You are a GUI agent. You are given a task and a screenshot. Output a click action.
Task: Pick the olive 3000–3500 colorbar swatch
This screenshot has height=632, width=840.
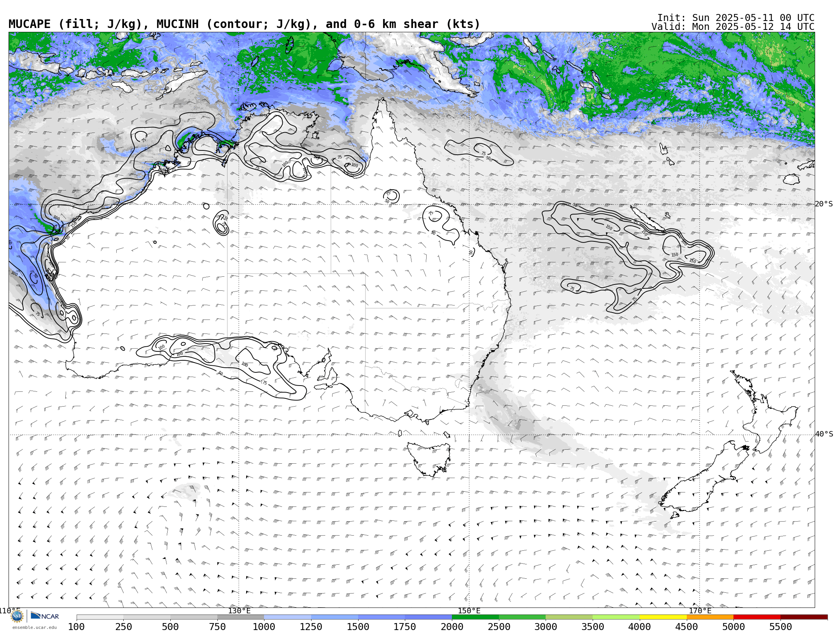click(569, 617)
